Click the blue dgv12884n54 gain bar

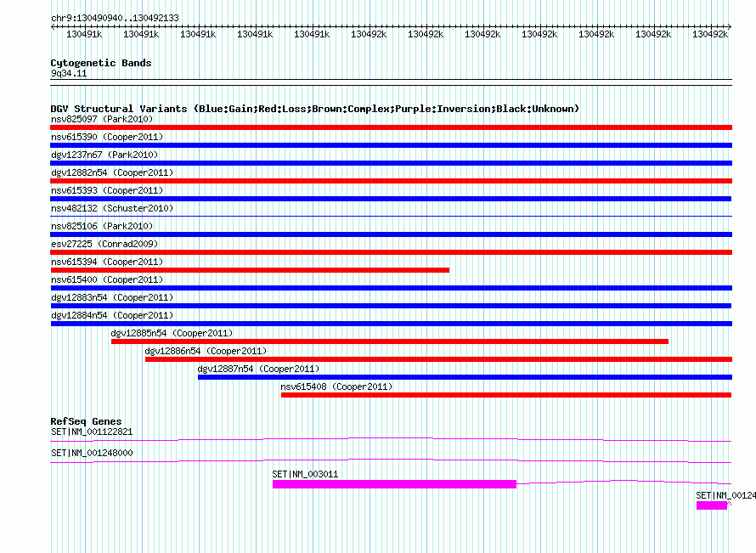click(391, 324)
